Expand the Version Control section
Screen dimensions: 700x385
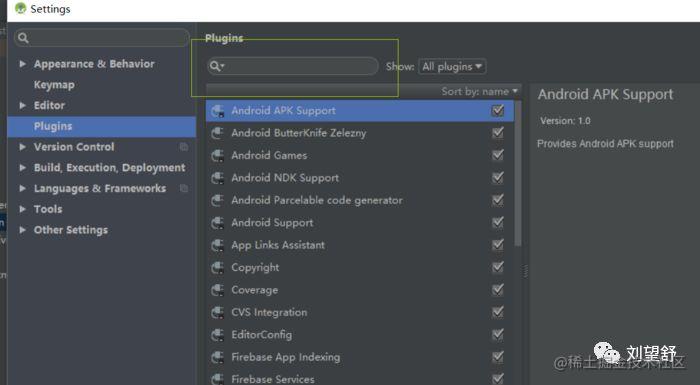22,147
